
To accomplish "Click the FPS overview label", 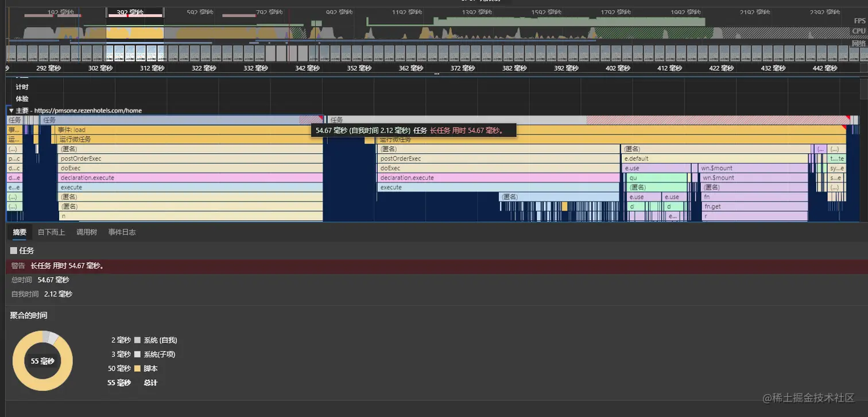I will click(859, 21).
